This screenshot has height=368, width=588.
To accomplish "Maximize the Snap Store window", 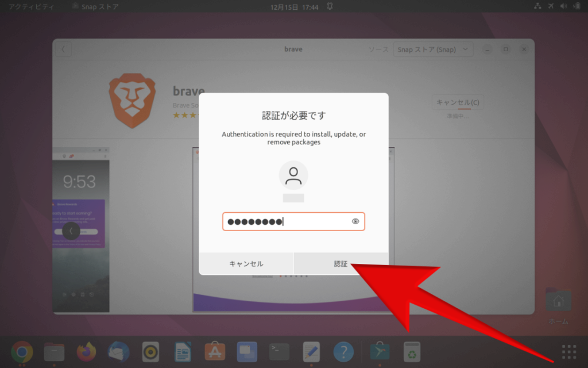I will coord(505,49).
